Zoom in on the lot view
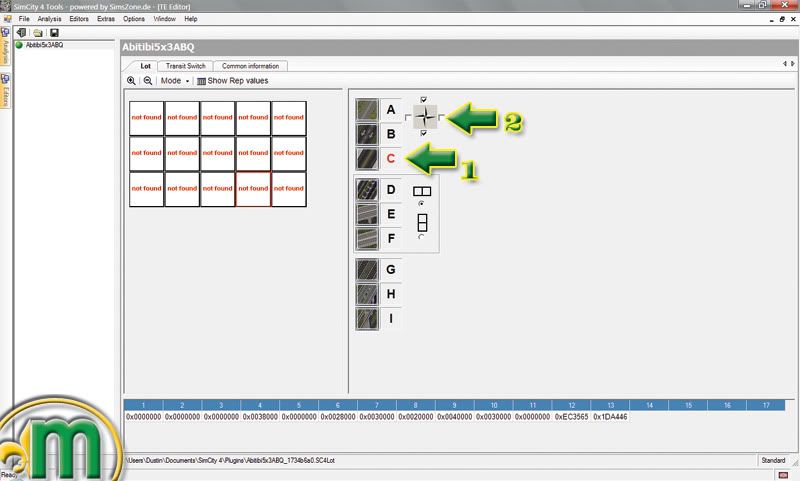 coord(131,81)
